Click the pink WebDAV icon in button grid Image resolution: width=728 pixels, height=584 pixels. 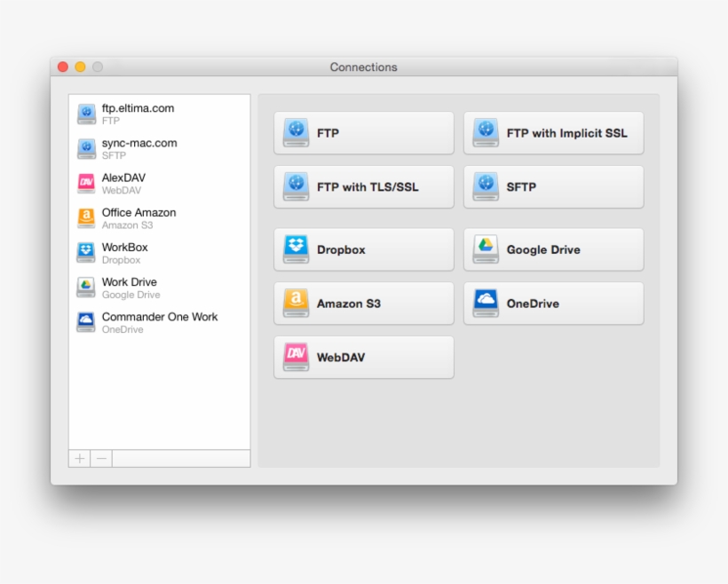click(297, 357)
